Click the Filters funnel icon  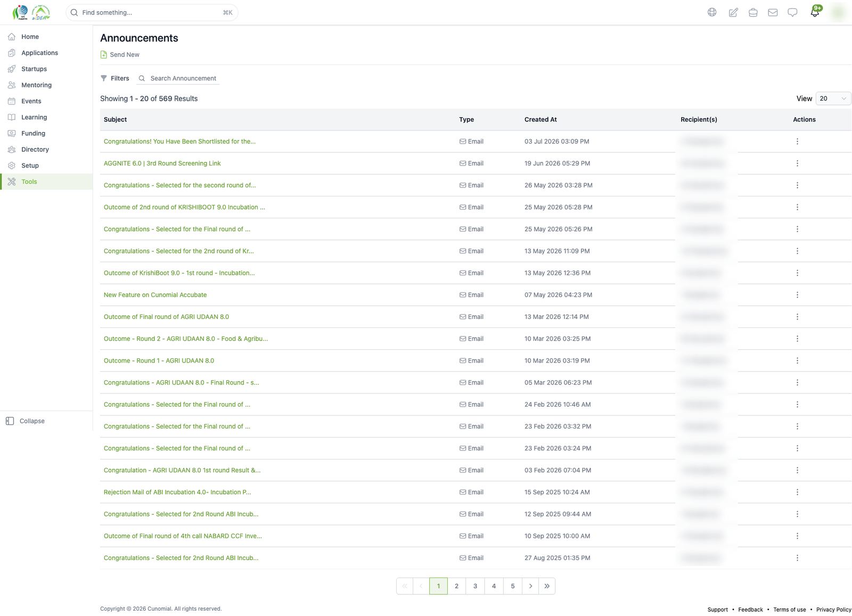pyautogui.click(x=104, y=78)
